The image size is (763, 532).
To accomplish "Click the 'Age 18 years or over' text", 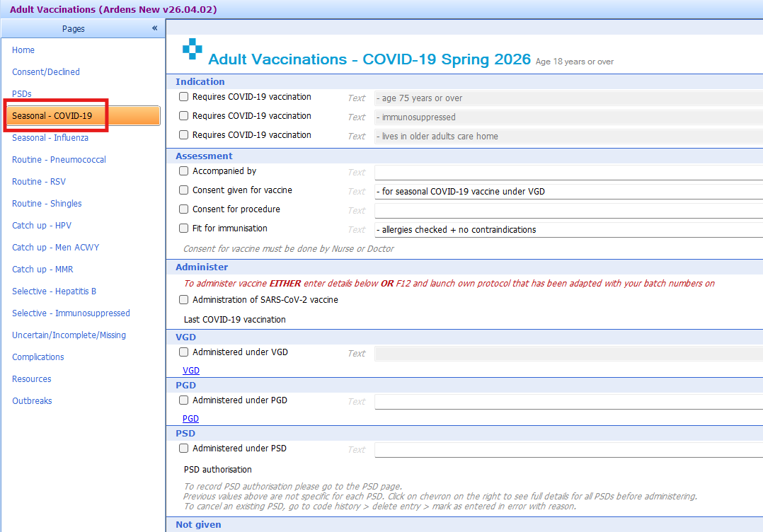I will point(574,62).
